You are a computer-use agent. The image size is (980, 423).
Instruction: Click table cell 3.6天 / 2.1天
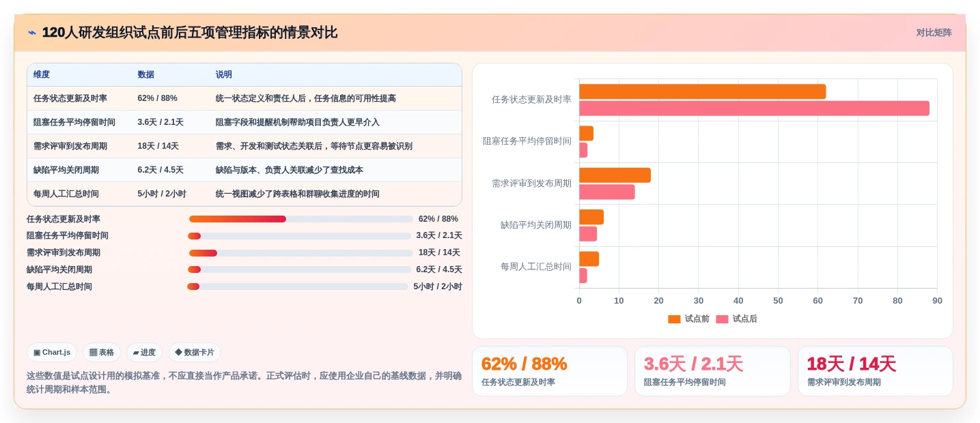click(x=160, y=122)
